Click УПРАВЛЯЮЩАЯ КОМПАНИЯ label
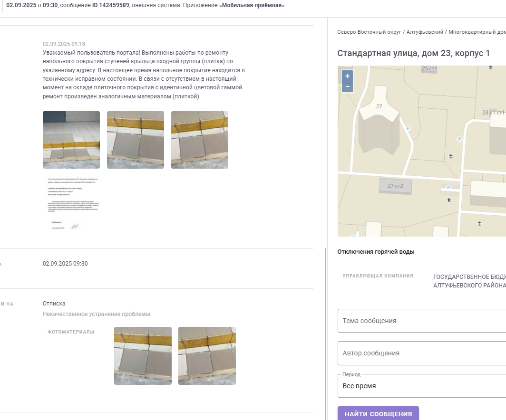The height and width of the screenshot is (420, 506). pyautogui.click(x=378, y=276)
